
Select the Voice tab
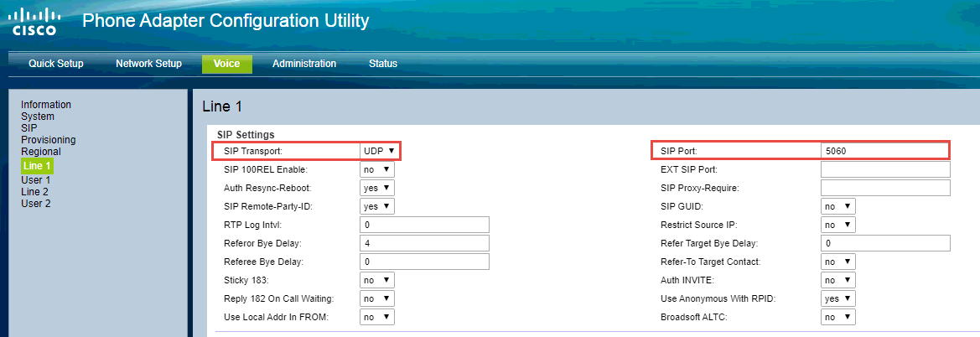pos(227,64)
